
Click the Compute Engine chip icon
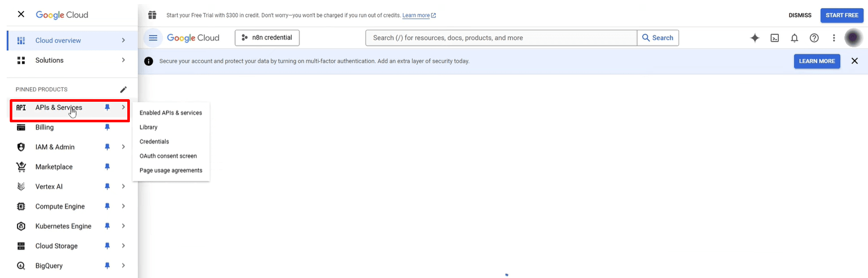pos(21,207)
